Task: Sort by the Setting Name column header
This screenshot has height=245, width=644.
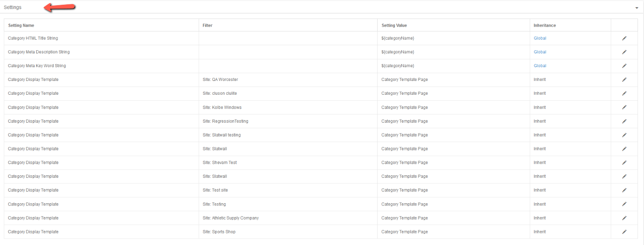Action: (x=21, y=25)
